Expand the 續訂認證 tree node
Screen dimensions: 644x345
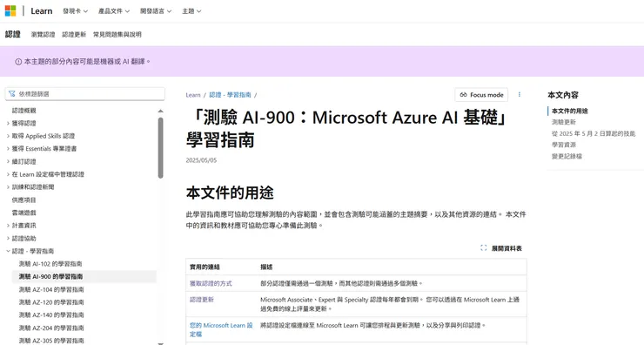coord(8,161)
